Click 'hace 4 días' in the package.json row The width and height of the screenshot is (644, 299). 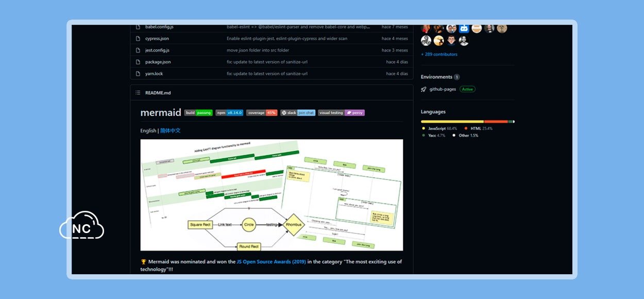(x=397, y=62)
